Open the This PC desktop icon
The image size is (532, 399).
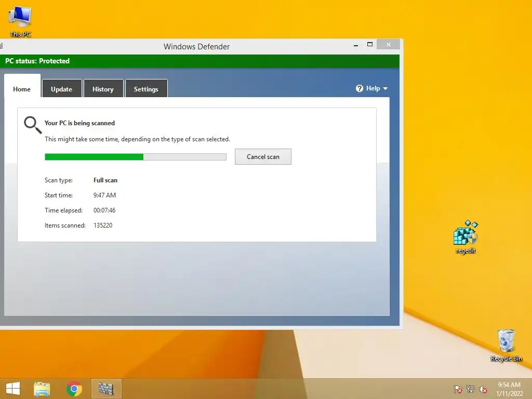click(20, 21)
